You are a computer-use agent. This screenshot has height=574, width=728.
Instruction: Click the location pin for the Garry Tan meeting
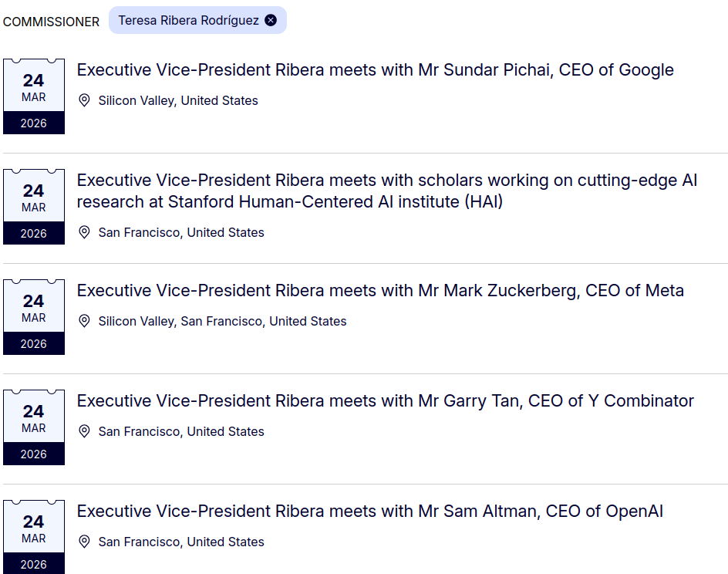pyautogui.click(x=85, y=431)
